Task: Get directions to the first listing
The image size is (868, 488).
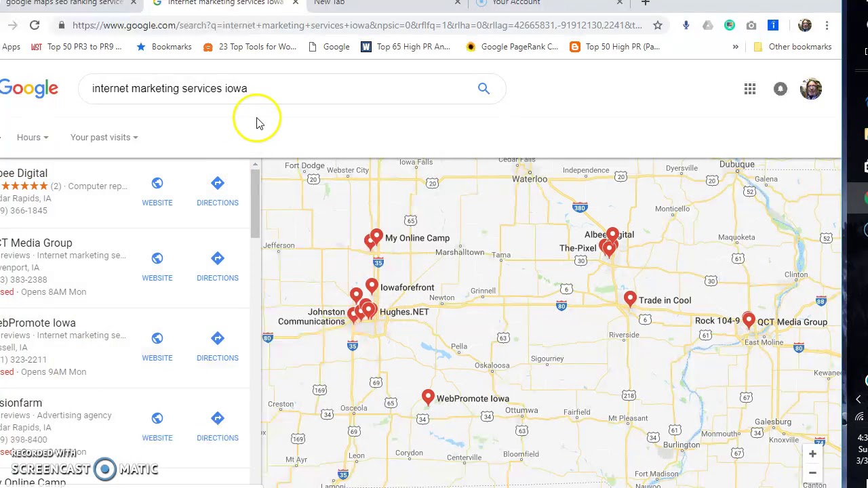Action: coord(218,191)
